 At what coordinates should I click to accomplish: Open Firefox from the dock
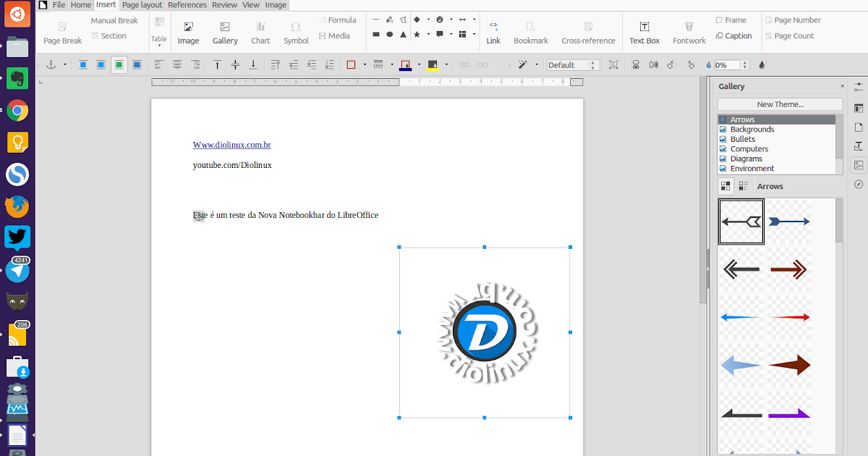click(x=17, y=206)
